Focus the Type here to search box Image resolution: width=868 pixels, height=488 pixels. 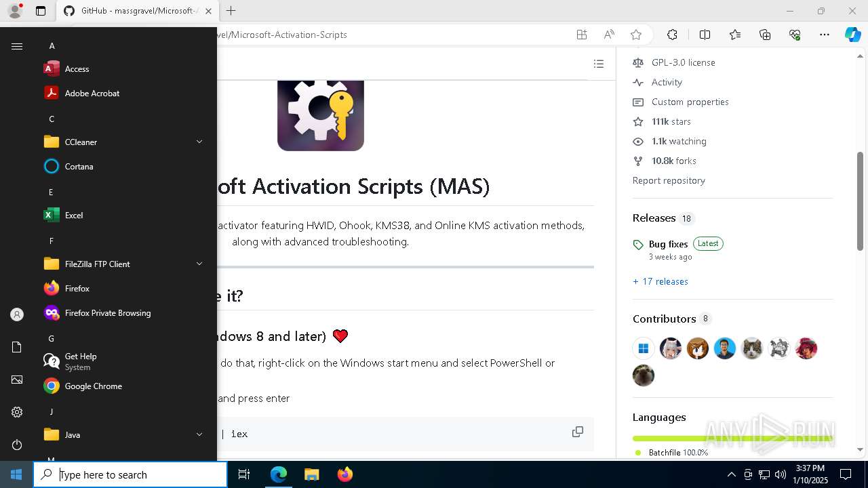130,474
